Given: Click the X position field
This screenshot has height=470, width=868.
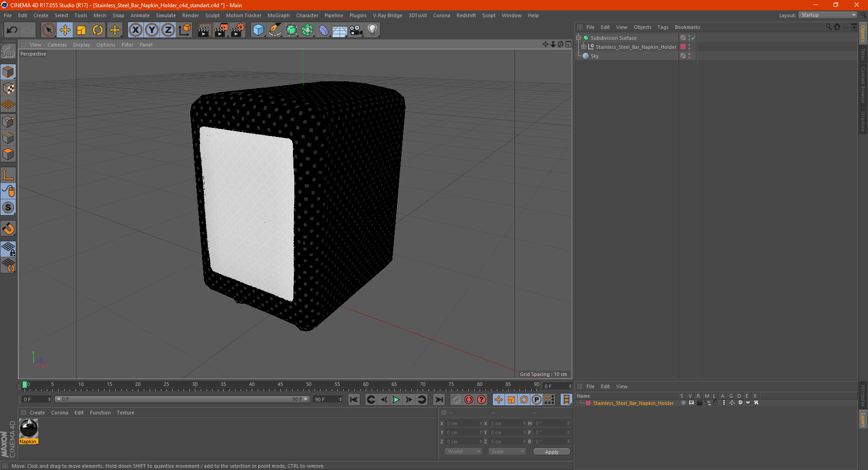Looking at the screenshot, I should (464, 423).
